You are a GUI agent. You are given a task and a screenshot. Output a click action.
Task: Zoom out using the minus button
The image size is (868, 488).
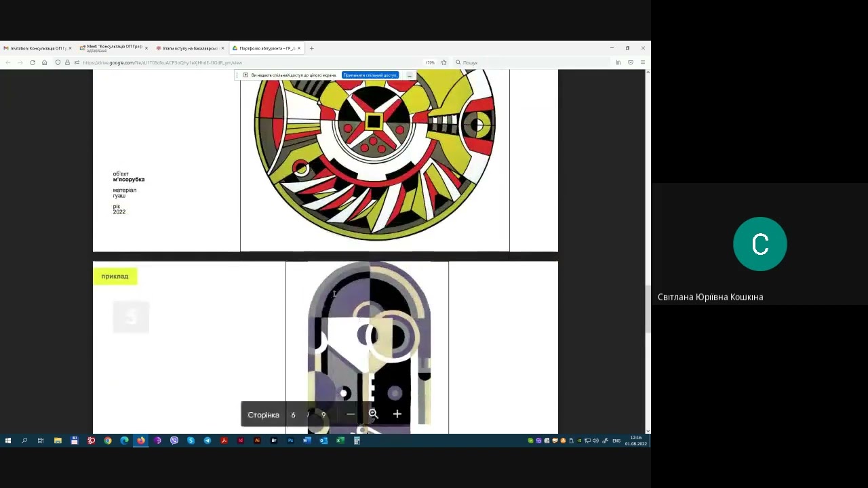(351, 414)
